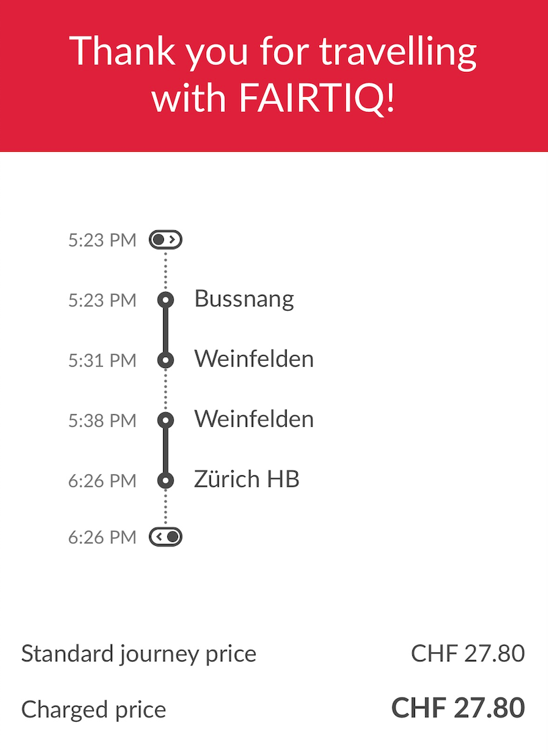Tap the Weinfelden name beside 5:31 PM
Viewport: 548px width, 756px height.
pyautogui.click(x=254, y=359)
